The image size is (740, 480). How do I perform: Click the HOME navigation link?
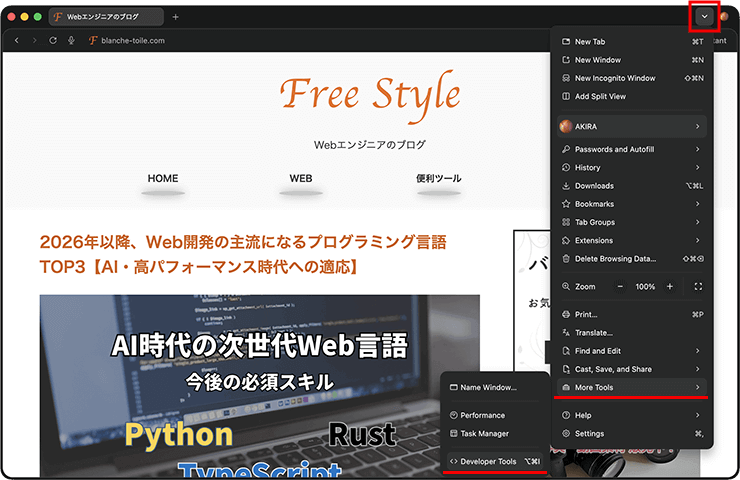point(163,178)
